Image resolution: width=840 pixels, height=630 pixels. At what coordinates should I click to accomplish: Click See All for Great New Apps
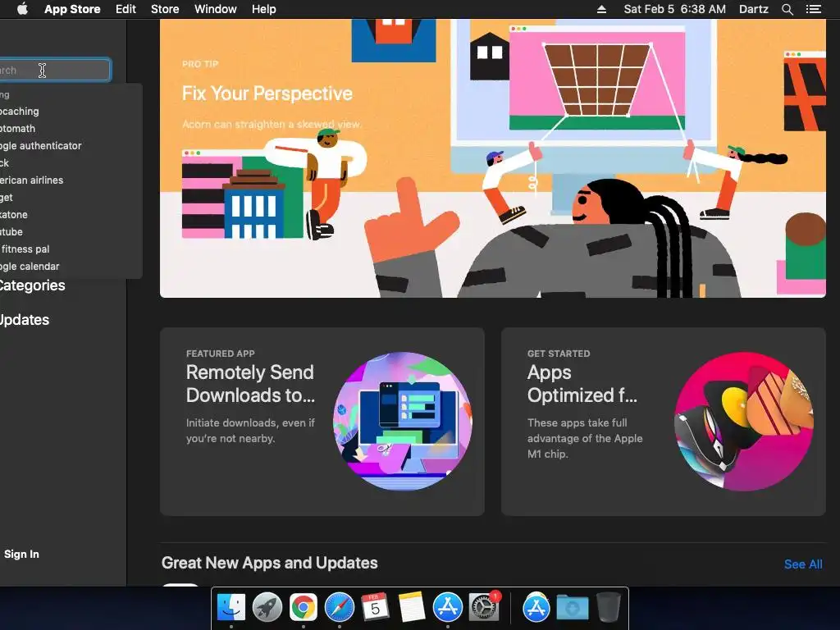[803, 564]
